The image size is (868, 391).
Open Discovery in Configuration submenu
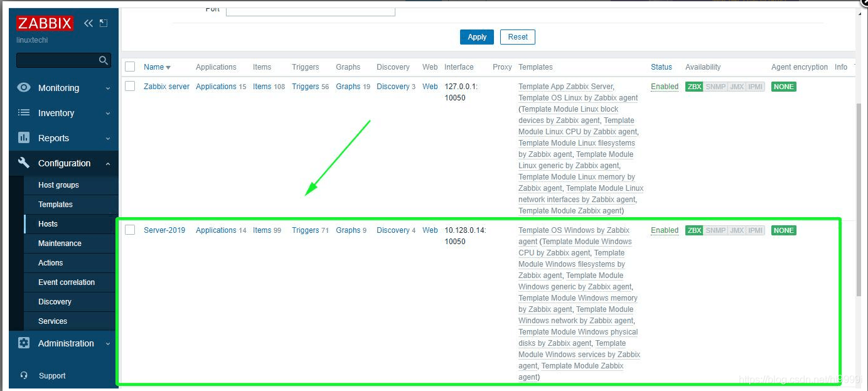(55, 302)
